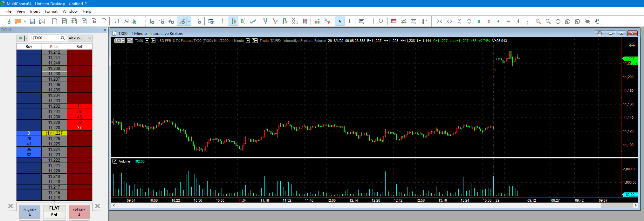Screen dimensions: 644x221
Task: Click the green left-arrow shift icon
Action: click(499, 21)
